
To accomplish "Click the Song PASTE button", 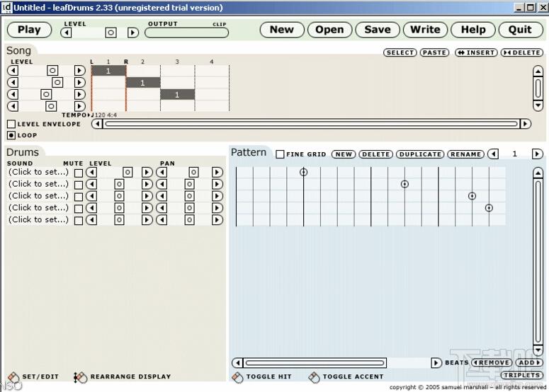I will [434, 52].
